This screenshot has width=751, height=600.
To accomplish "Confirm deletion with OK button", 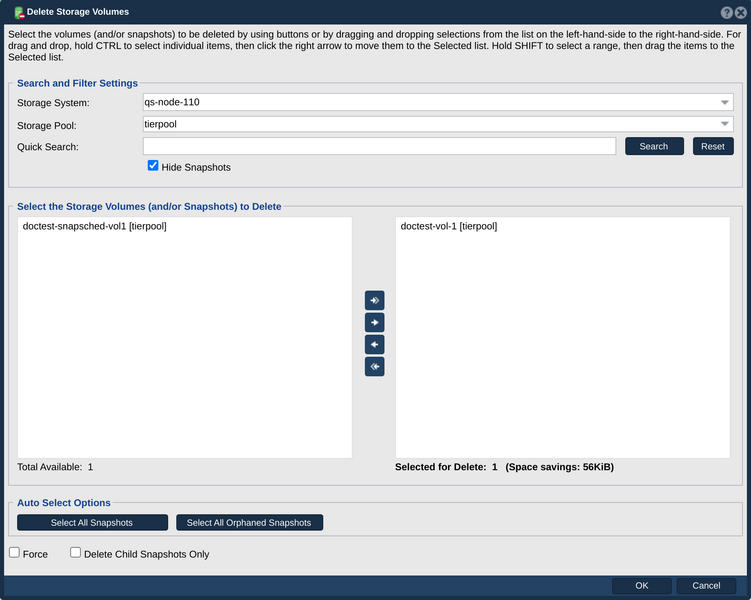I will pos(641,585).
